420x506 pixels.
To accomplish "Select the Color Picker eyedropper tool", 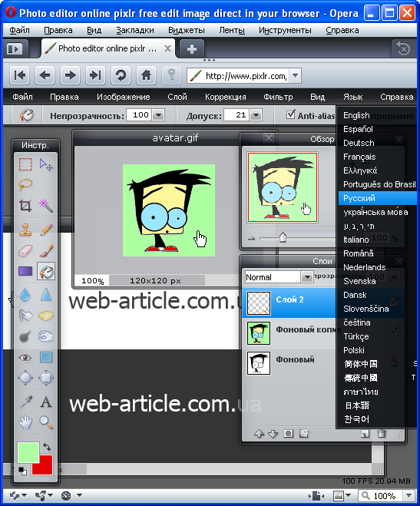I will tap(25, 402).
